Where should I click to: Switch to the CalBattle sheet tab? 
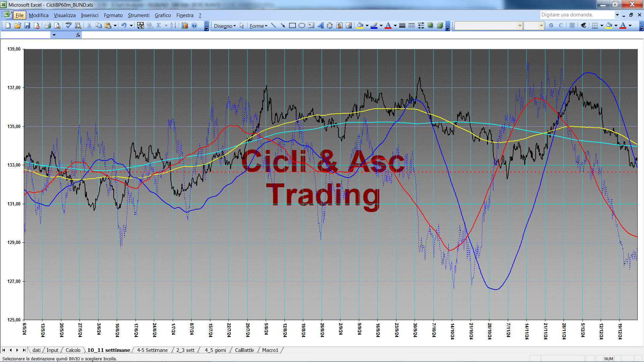point(244,350)
